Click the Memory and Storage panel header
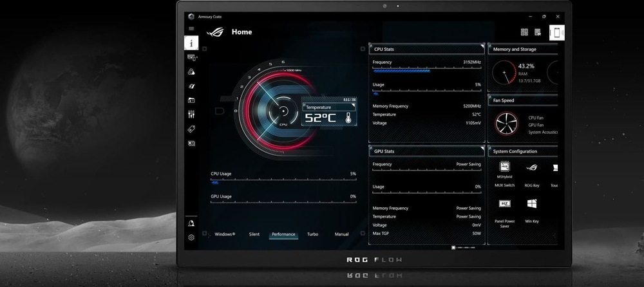Viewport: 644px width, 287px height. click(x=523, y=50)
